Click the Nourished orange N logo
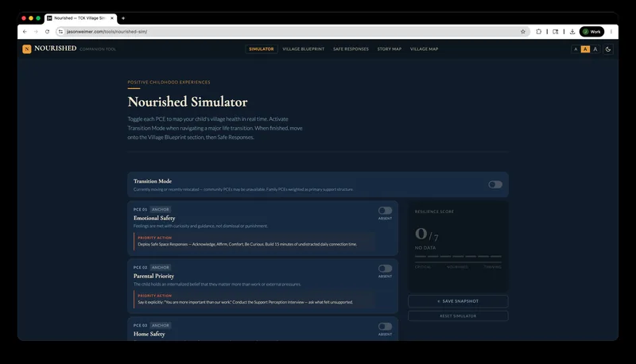Viewport: 636px width, 364px height. [x=27, y=49]
